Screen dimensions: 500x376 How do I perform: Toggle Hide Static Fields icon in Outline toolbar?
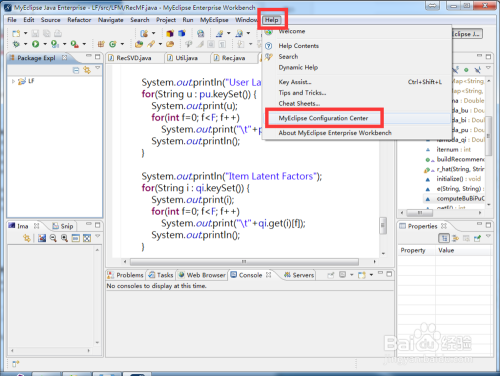point(455,70)
